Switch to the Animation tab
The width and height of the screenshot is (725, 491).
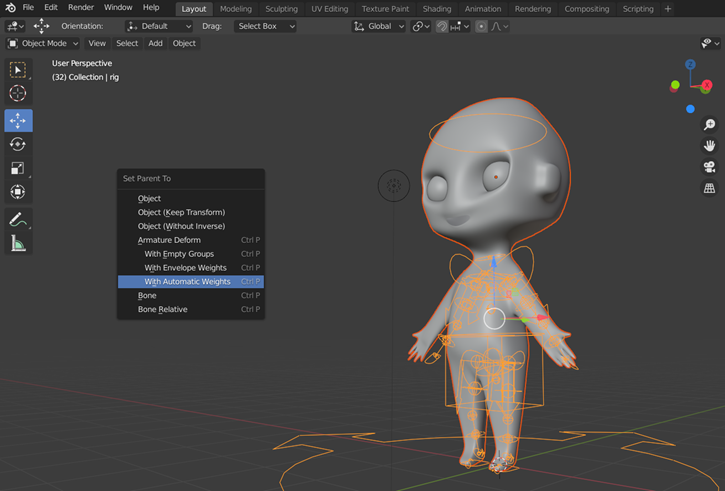pos(483,9)
